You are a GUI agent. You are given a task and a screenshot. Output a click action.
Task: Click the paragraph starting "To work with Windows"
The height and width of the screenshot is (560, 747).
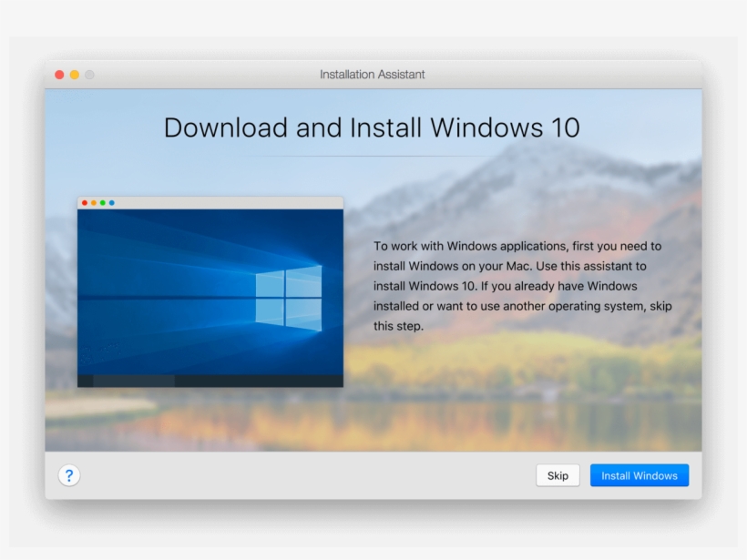coord(523,286)
